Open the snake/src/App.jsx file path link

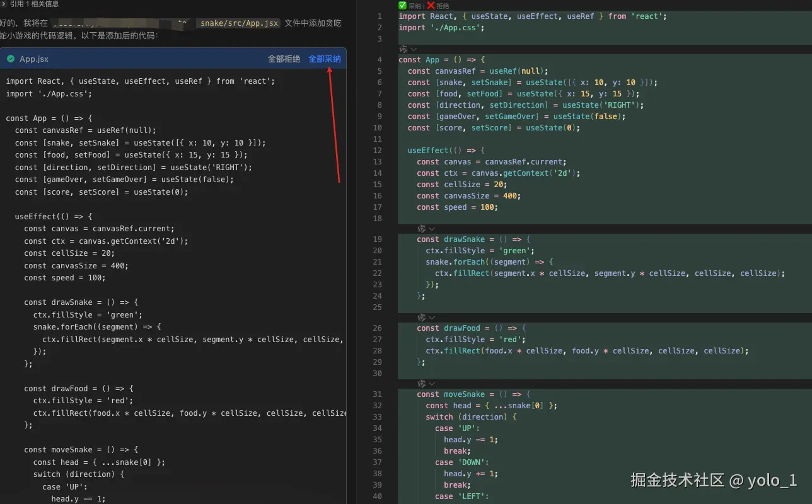[x=240, y=23]
